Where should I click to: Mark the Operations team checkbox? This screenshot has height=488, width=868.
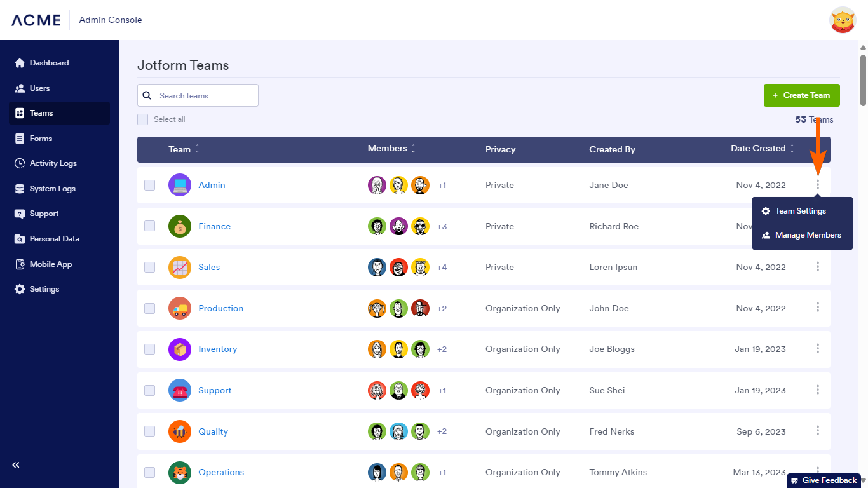tap(150, 472)
